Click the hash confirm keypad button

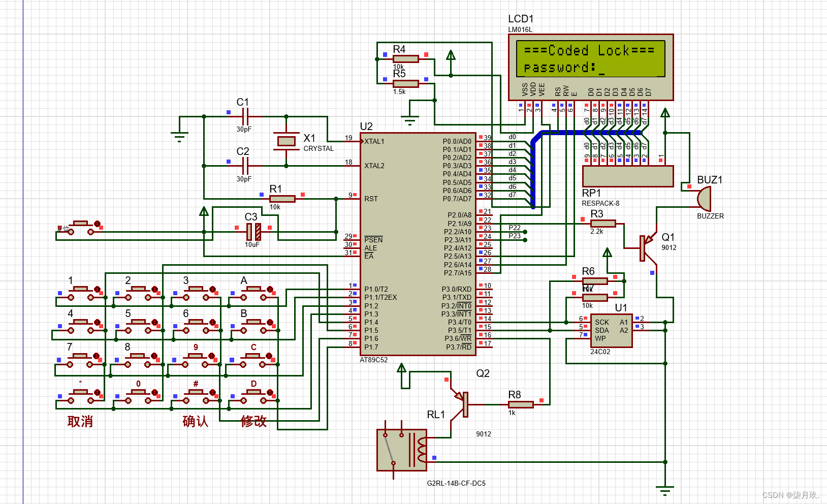(x=196, y=396)
